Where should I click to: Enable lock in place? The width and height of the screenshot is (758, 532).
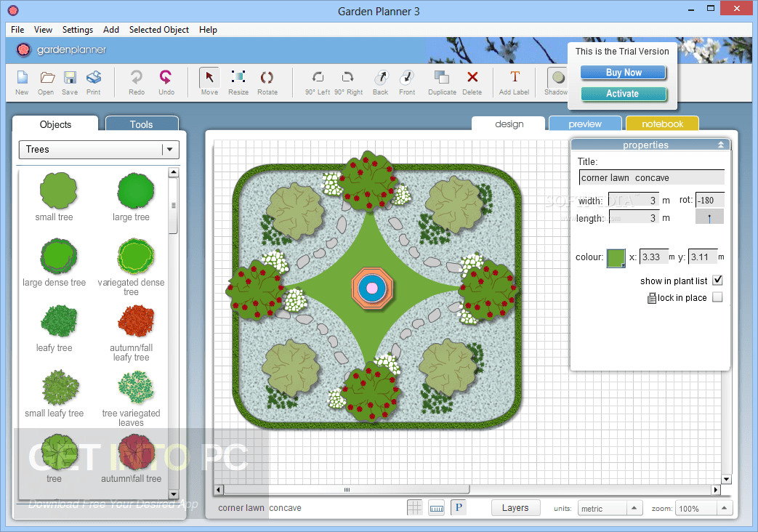[717, 297]
